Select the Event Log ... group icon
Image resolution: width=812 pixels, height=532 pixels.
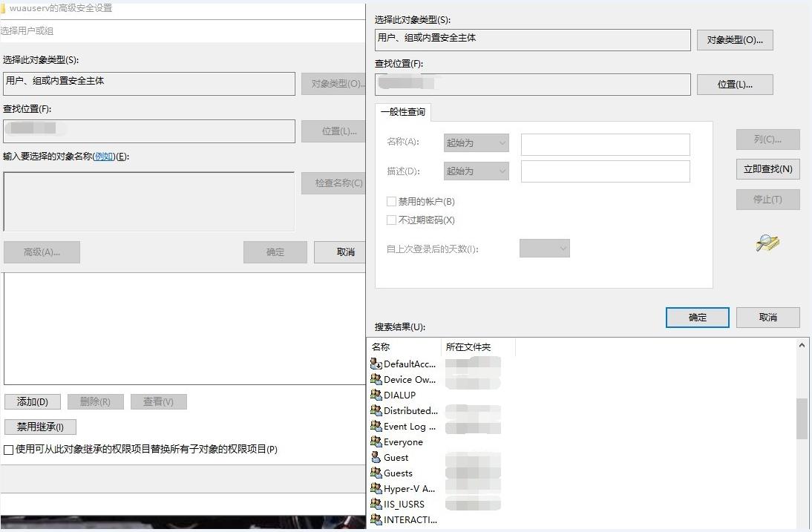pyautogui.click(x=376, y=426)
